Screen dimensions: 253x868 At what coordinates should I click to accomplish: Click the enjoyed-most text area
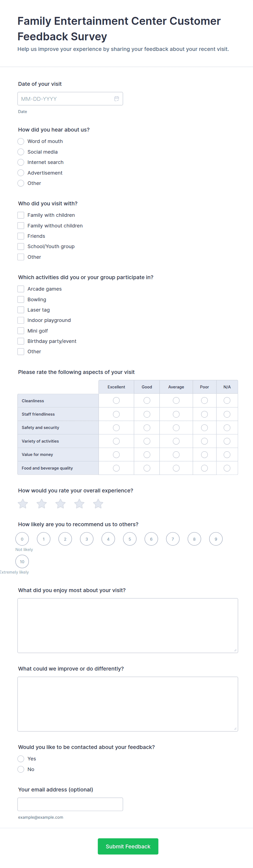[128, 625]
